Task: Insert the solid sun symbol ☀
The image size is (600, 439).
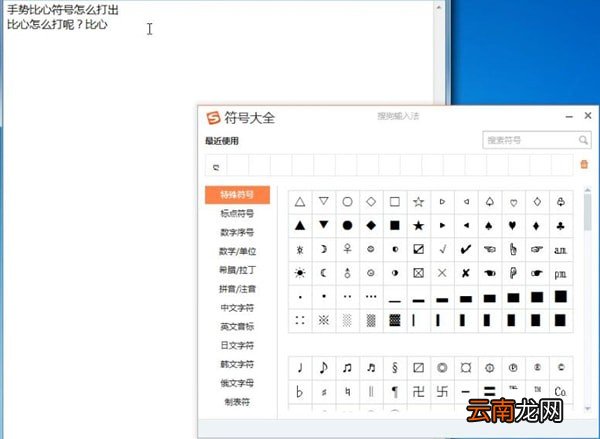Action: (300, 273)
